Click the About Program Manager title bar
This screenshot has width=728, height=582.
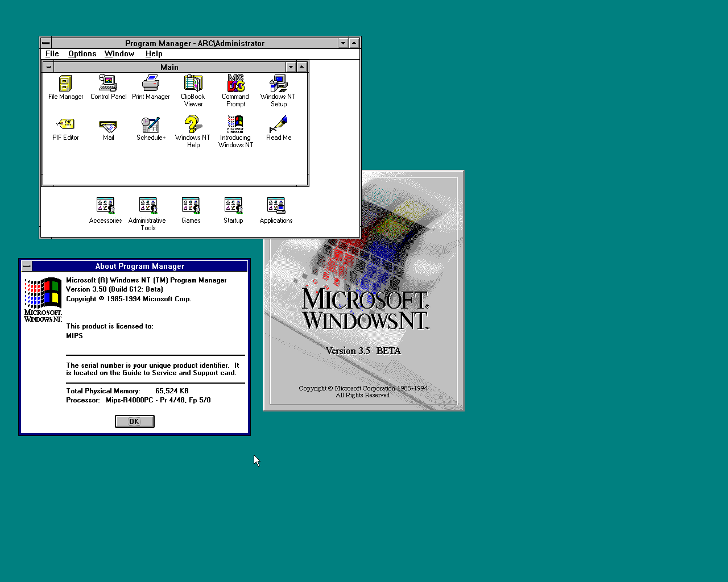pyautogui.click(x=140, y=266)
